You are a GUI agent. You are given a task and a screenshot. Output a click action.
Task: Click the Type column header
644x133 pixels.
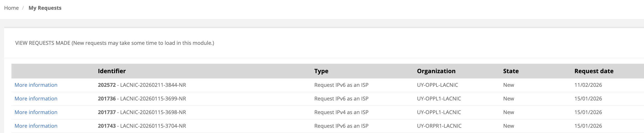(321, 71)
